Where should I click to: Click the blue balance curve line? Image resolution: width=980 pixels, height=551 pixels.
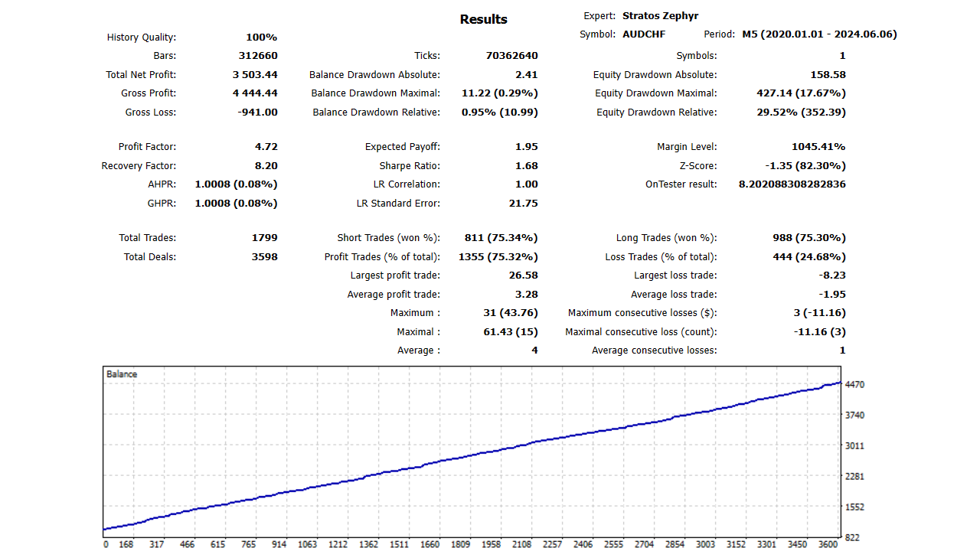click(x=472, y=456)
